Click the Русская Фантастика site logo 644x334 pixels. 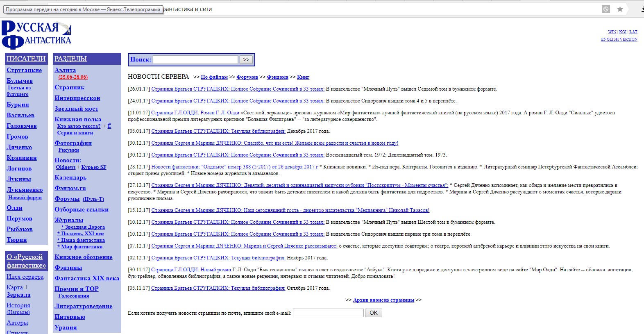[x=36, y=35]
